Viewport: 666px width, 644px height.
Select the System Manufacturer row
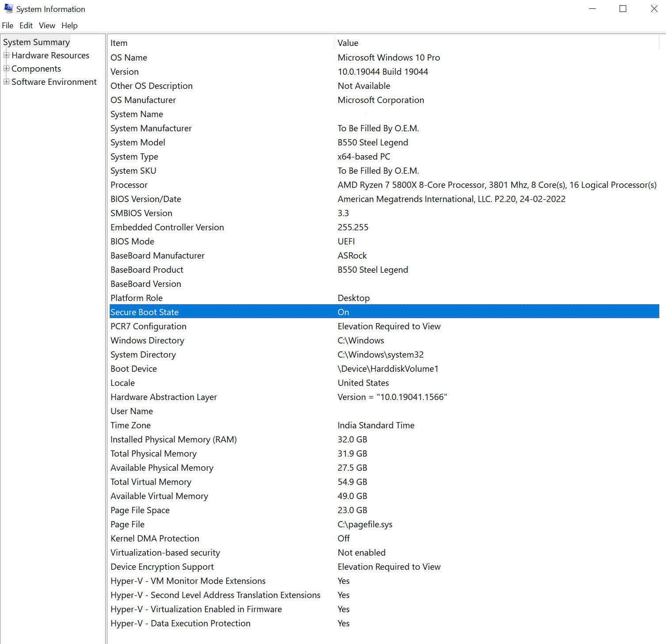(x=384, y=128)
